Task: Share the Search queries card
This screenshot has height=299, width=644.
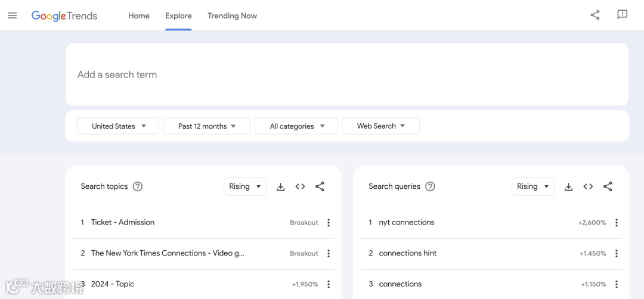Action: pos(608,187)
